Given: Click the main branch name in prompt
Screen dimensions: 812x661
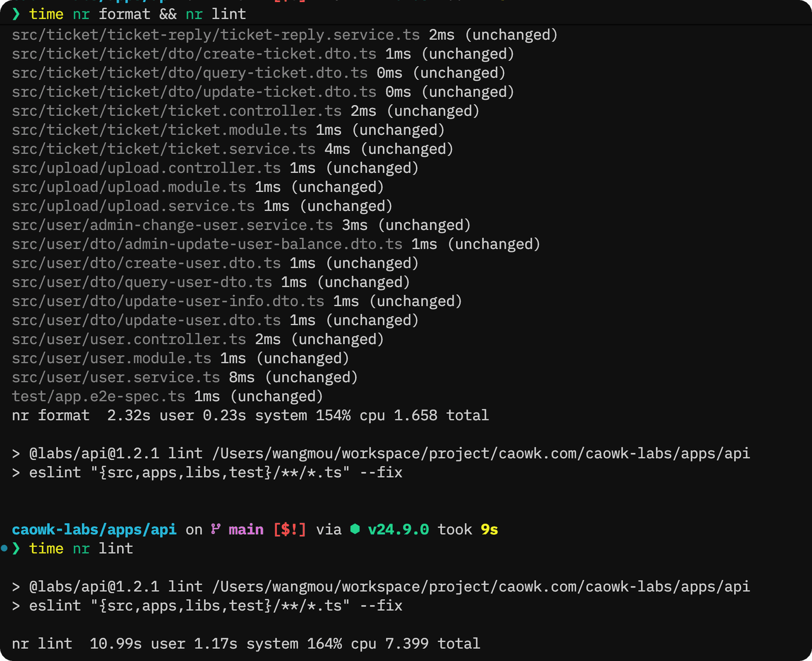Looking at the screenshot, I should point(246,529).
